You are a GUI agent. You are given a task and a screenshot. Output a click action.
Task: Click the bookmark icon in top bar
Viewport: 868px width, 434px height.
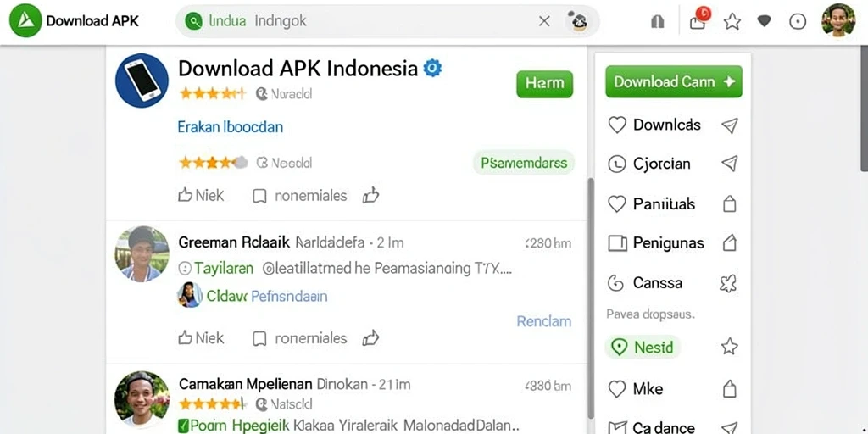[657, 21]
